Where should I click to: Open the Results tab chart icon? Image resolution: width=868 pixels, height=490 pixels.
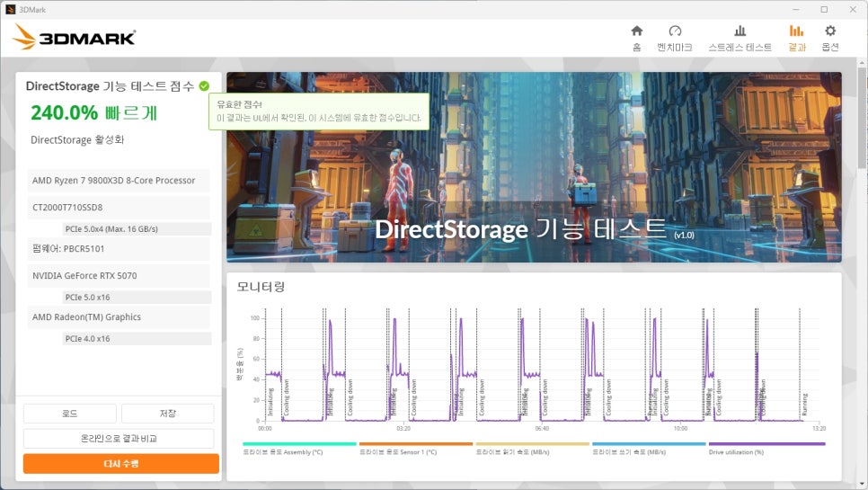[x=797, y=31]
